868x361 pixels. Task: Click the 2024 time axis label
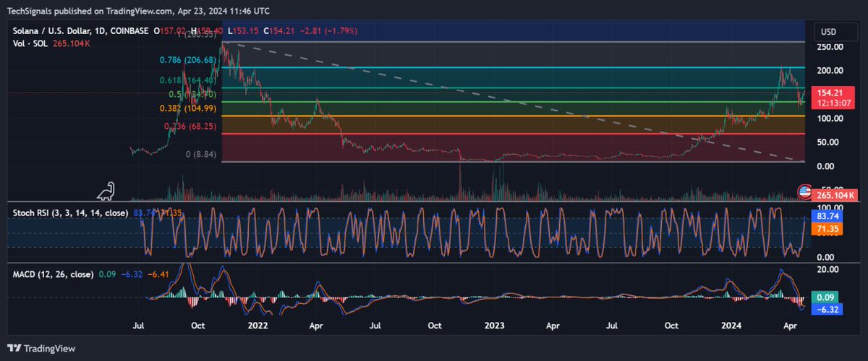[x=730, y=326]
